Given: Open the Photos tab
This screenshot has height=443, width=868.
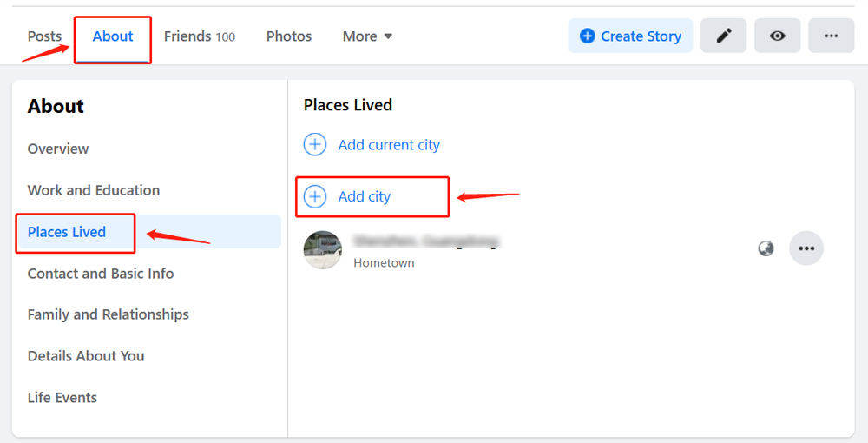Looking at the screenshot, I should [289, 36].
